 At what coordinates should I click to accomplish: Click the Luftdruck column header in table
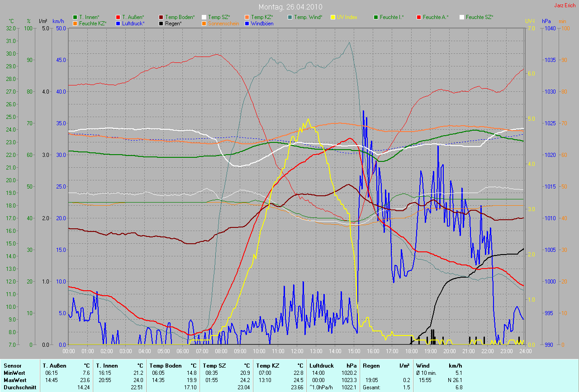(x=321, y=365)
